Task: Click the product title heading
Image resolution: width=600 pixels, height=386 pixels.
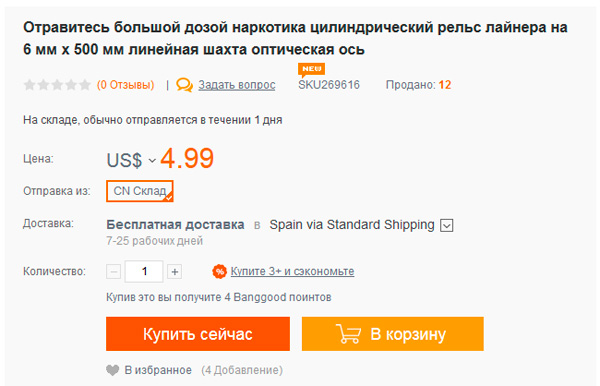Action: 295,38
